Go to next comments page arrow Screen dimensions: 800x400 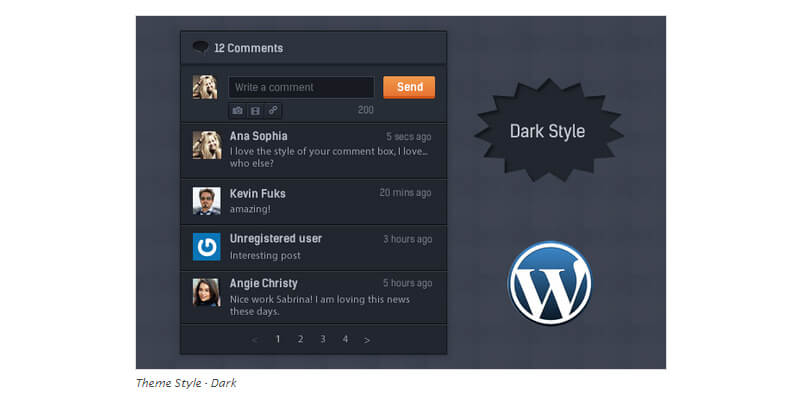tap(367, 340)
